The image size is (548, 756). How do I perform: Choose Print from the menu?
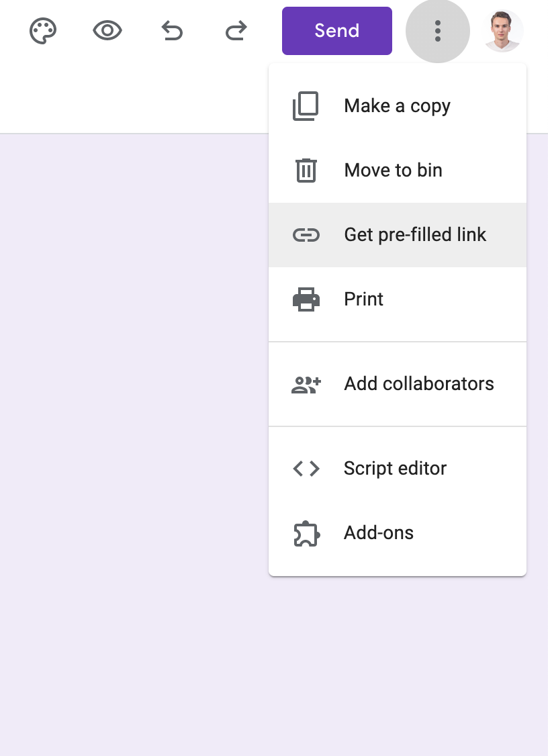(398, 299)
